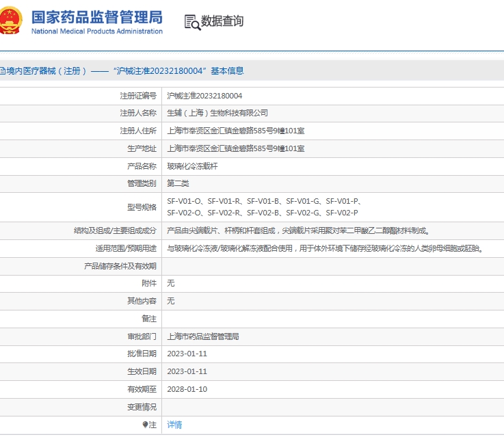The image size is (504, 437).
Task: Click the 有效期至 label
Action: pos(142,389)
